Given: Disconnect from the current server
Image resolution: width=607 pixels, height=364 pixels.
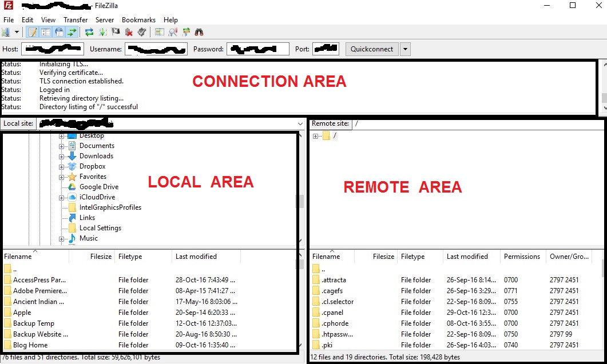Looking at the screenshot, I should [x=129, y=32].
